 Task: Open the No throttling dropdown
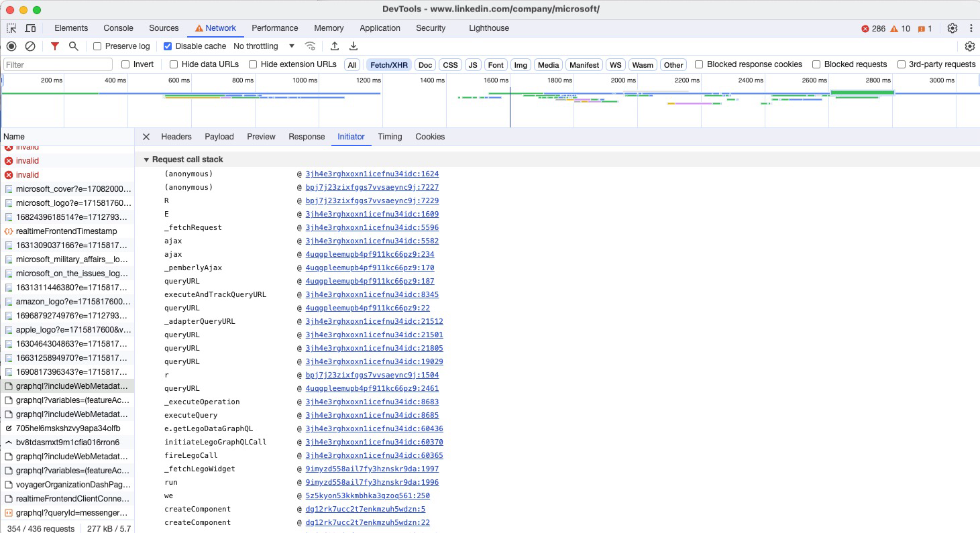(x=263, y=46)
